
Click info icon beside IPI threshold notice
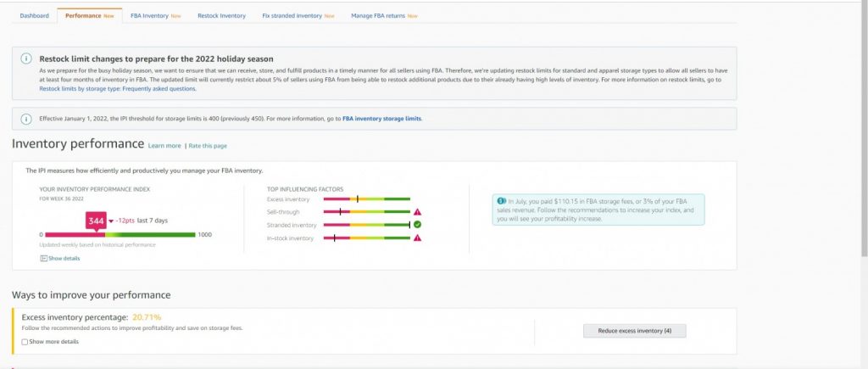26,119
